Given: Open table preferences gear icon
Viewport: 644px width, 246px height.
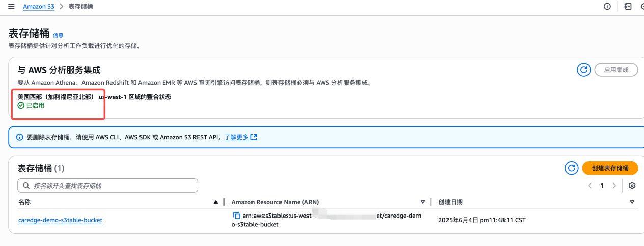Looking at the screenshot, I should (632, 186).
